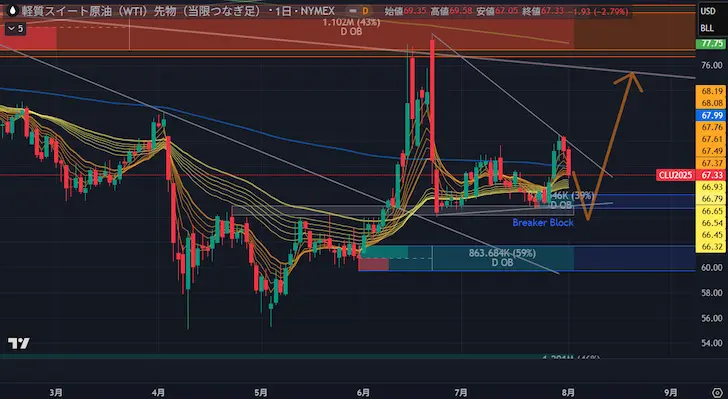Click the 67.61 orange price label
728x399 pixels.
point(711,139)
